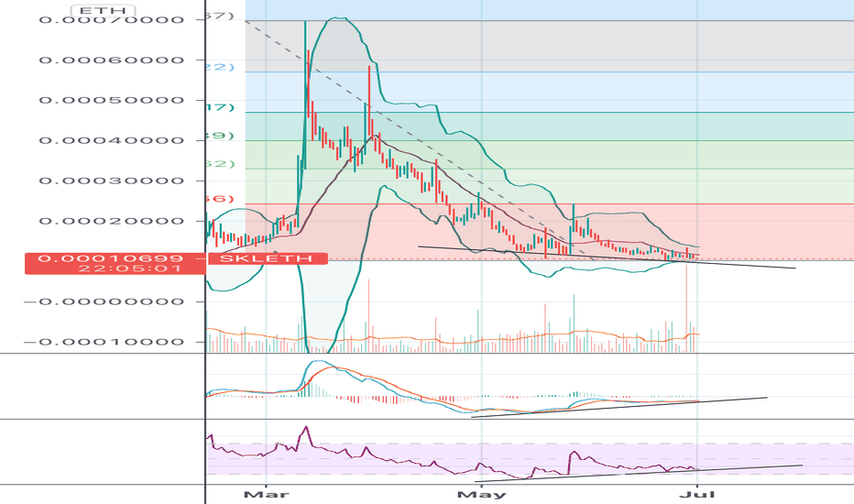This screenshot has height=504, width=854.
Task: Click the 0.00020000 price axis label
Action: click(x=112, y=221)
